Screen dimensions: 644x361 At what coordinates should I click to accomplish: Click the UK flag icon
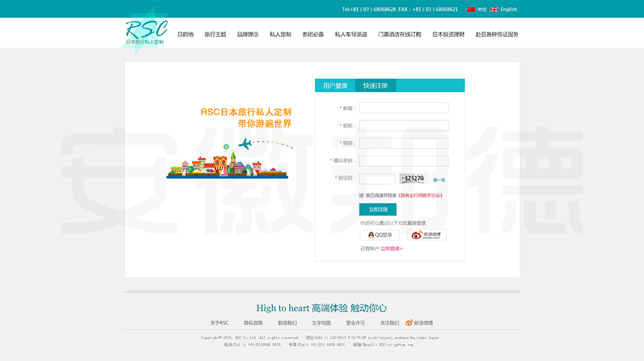point(494,10)
